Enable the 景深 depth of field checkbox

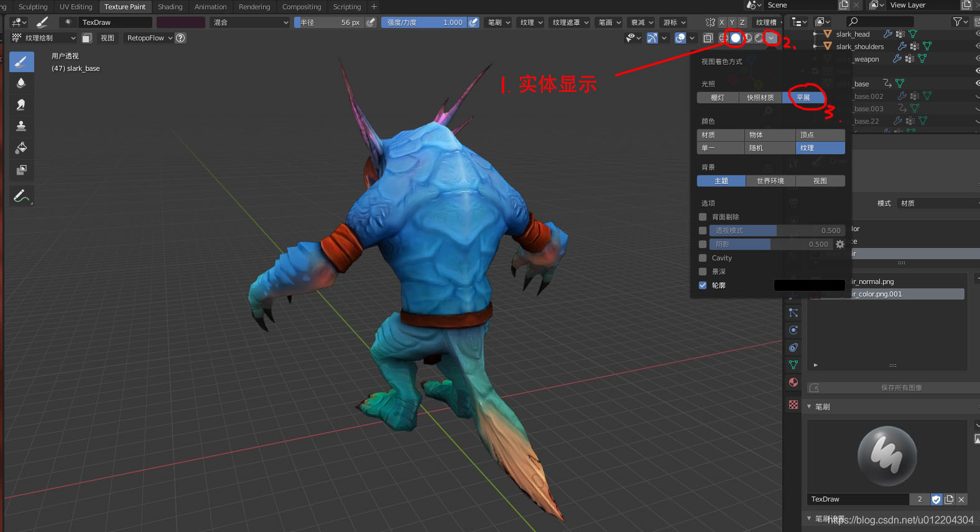click(x=703, y=272)
